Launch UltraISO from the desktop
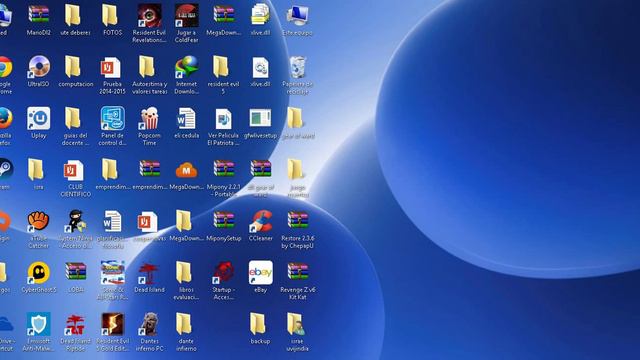 tap(38, 67)
